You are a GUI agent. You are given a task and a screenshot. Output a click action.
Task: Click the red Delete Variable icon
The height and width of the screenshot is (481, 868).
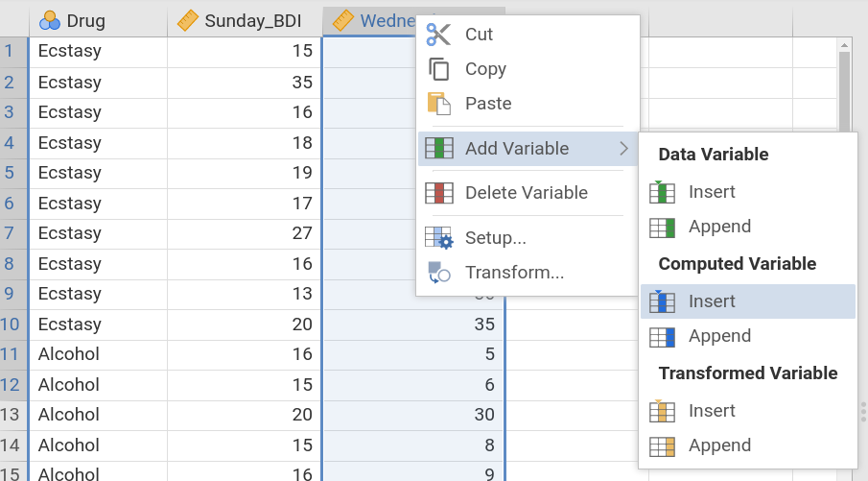coord(439,193)
